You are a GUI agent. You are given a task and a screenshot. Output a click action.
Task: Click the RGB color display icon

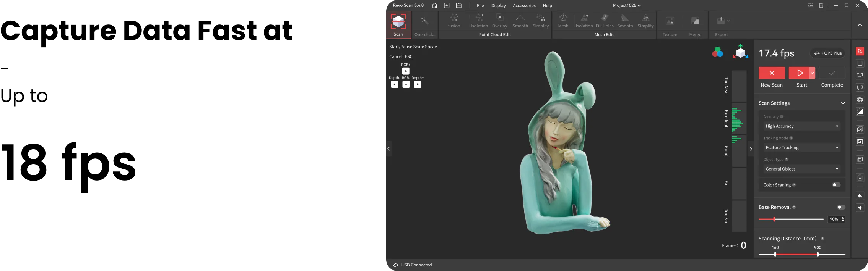click(x=717, y=52)
